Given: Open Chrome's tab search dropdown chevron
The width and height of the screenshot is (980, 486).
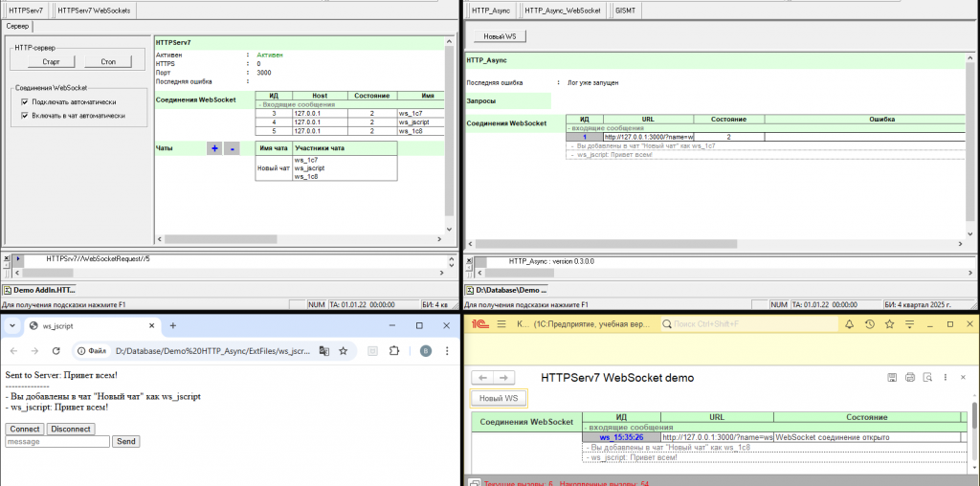Looking at the screenshot, I should point(11,325).
